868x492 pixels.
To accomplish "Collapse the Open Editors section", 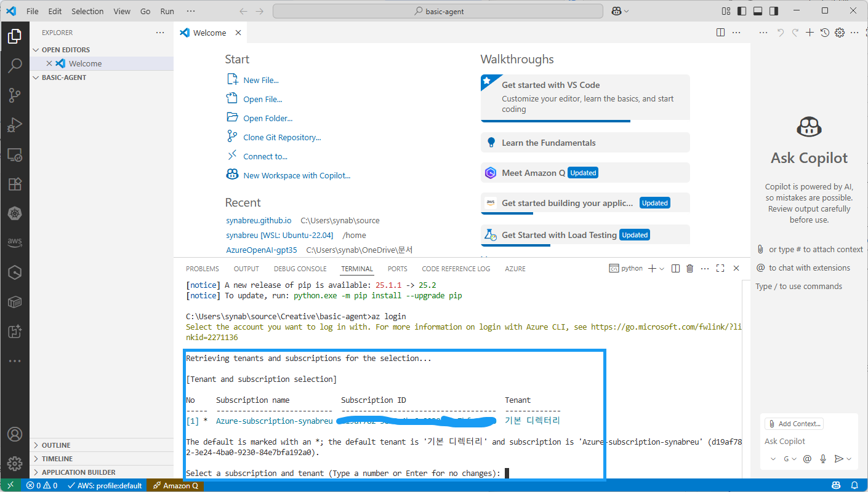I will pyautogui.click(x=102, y=50).
